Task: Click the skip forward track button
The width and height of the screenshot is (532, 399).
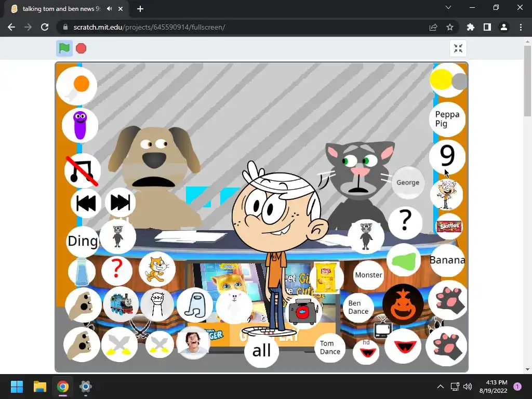Action: [x=120, y=203]
